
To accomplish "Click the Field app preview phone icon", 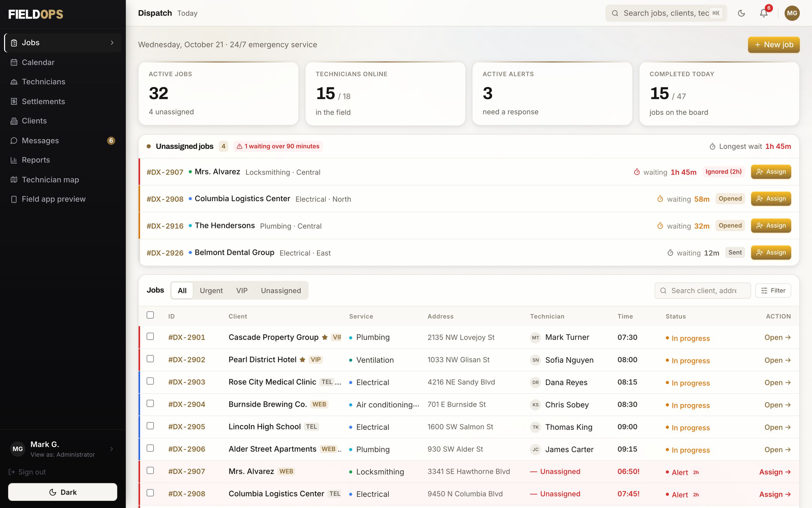I will [x=14, y=199].
